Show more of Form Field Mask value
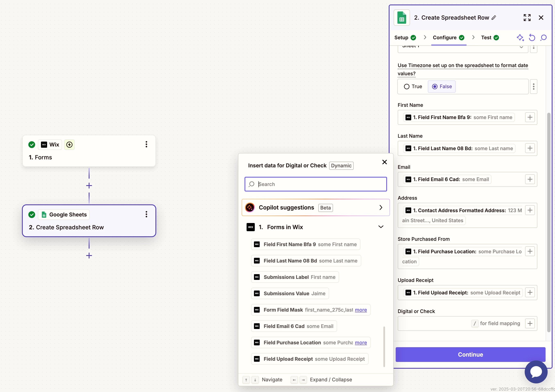The height and width of the screenshot is (392, 555). click(361, 310)
